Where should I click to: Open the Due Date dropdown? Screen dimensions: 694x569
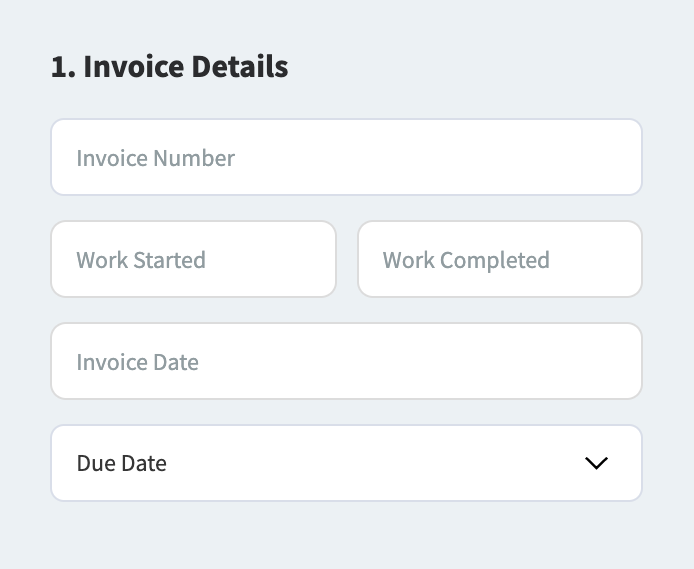pyautogui.click(x=346, y=463)
